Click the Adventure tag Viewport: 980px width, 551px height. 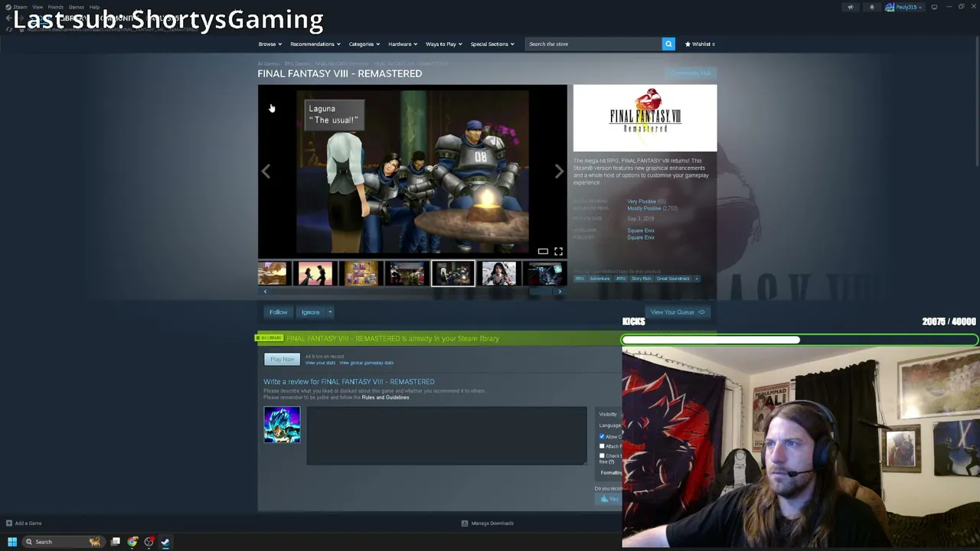click(x=599, y=279)
